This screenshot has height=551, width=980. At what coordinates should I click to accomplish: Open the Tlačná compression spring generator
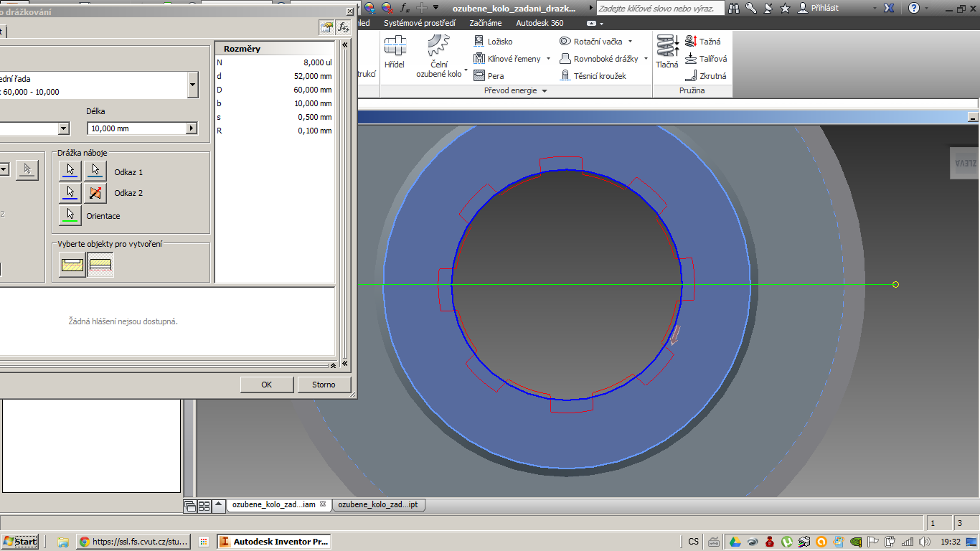click(667, 52)
